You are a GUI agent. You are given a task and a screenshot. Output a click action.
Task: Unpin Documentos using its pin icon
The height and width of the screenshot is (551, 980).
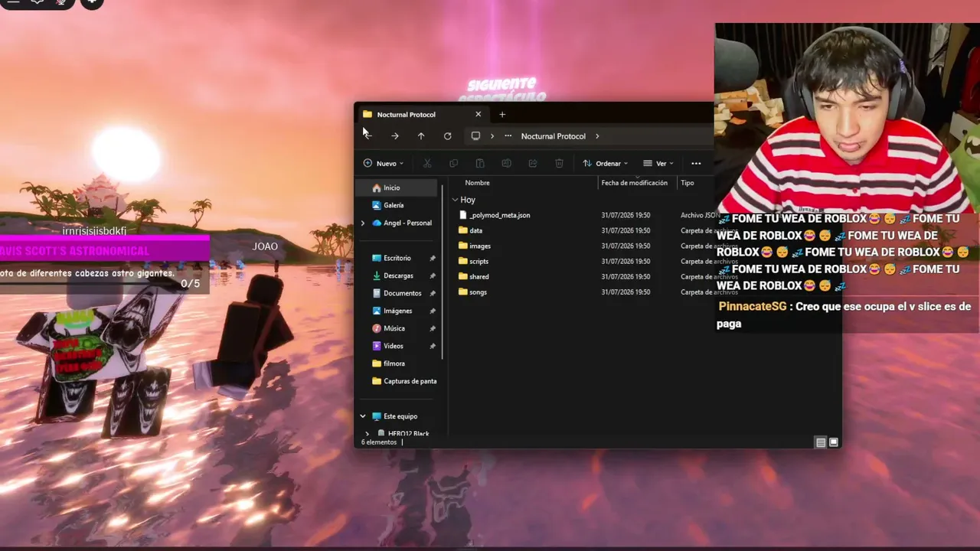point(433,293)
